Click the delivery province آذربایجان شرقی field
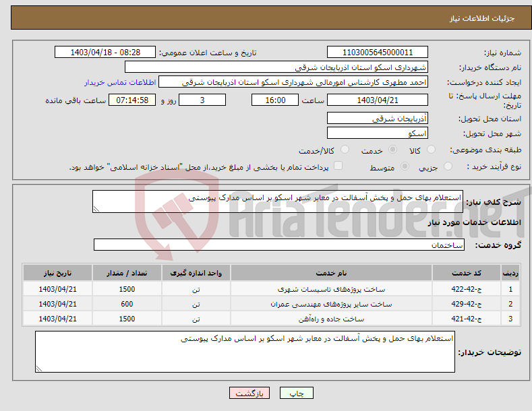 coord(378,119)
